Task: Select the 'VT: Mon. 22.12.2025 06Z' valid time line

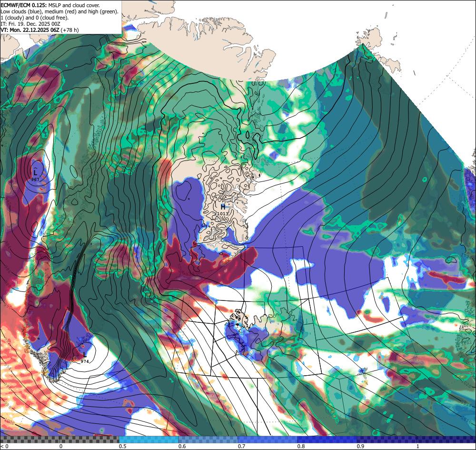Action: 40,30
